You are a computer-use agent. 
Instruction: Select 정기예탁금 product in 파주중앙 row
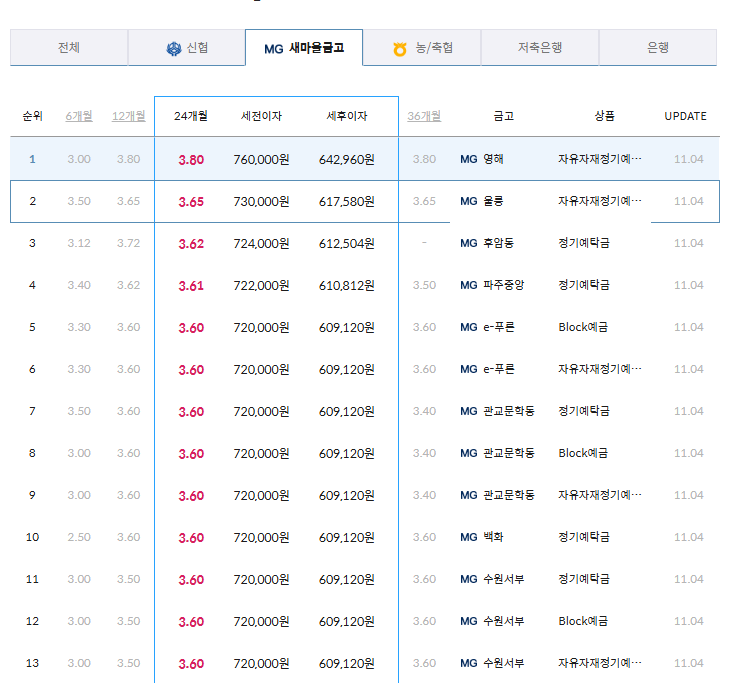point(584,285)
